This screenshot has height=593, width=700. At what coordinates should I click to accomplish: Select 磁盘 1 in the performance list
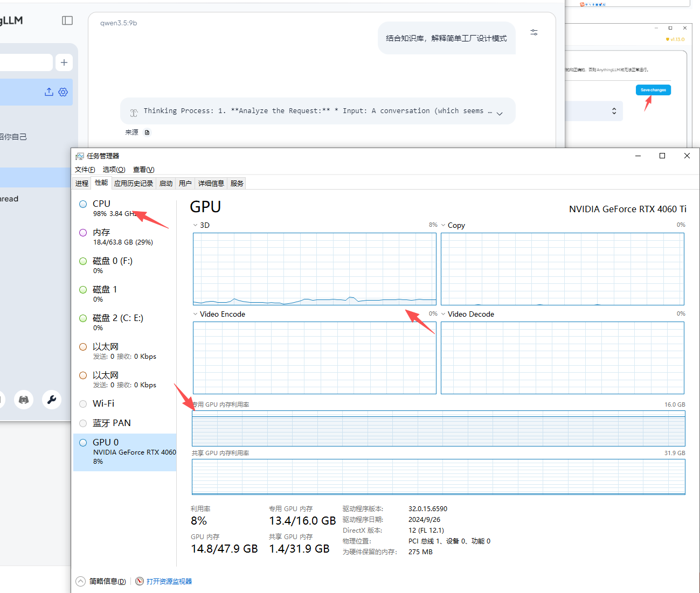[x=125, y=294]
